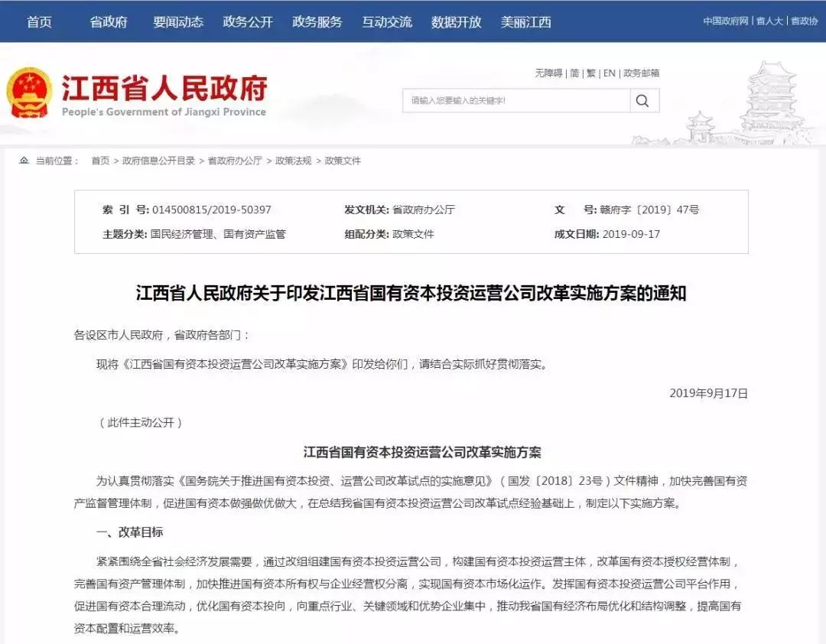The image size is (826, 644).
Task: Click the national emblem logo
Action: coord(30,93)
